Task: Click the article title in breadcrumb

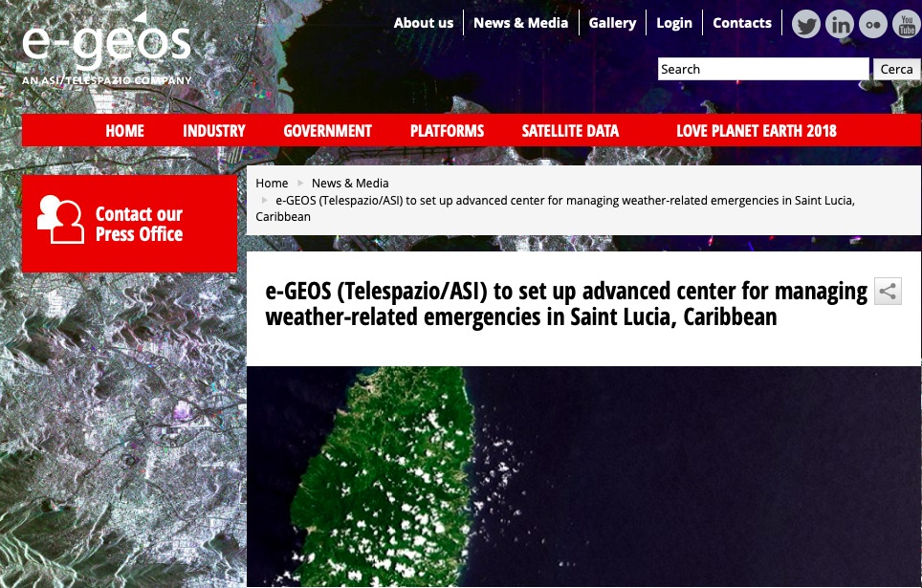Action: pyautogui.click(x=555, y=208)
